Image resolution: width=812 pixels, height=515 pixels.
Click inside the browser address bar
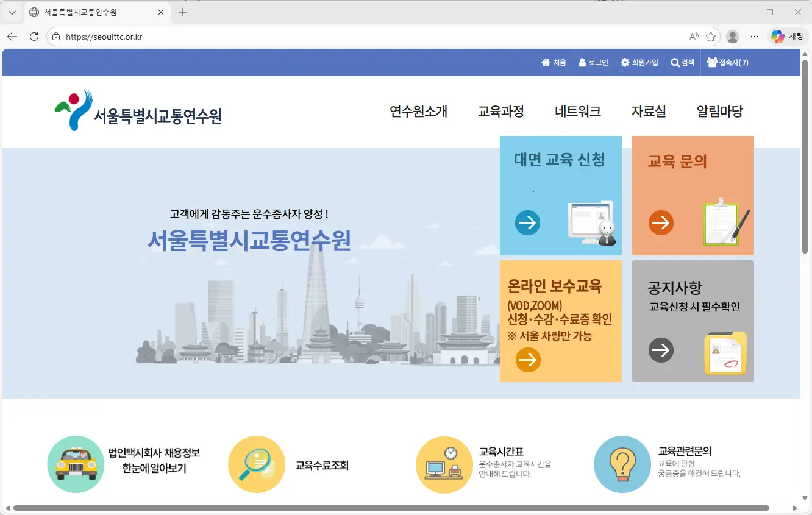[183, 36]
